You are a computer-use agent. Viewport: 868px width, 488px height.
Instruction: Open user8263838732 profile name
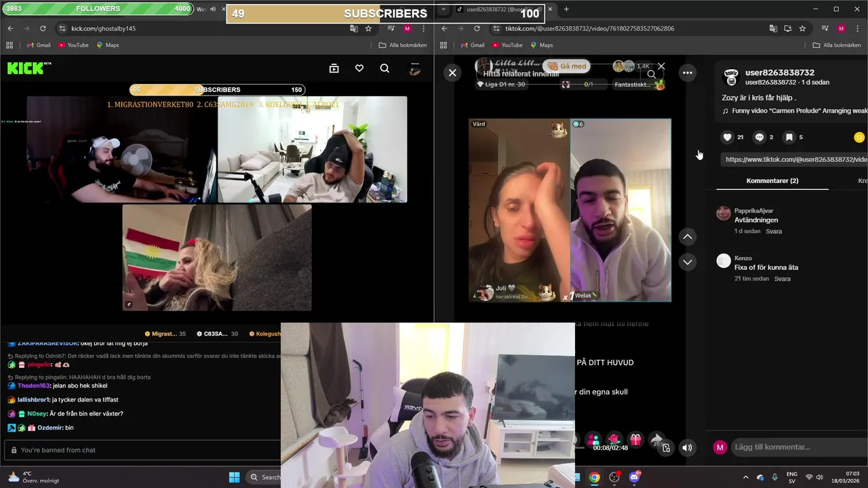780,73
